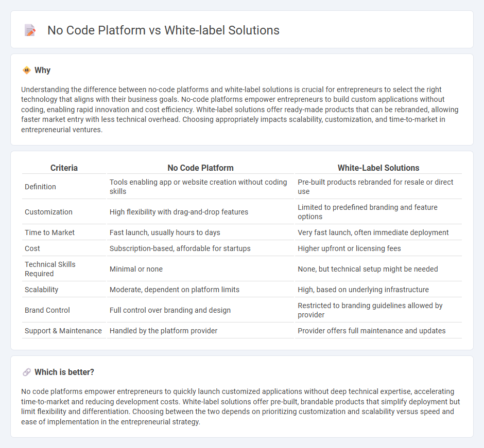Click the Which is better? heading
Image resolution: width=484 pixels, height=448 pixels.
pyautogui.click(x=64, y=372)
